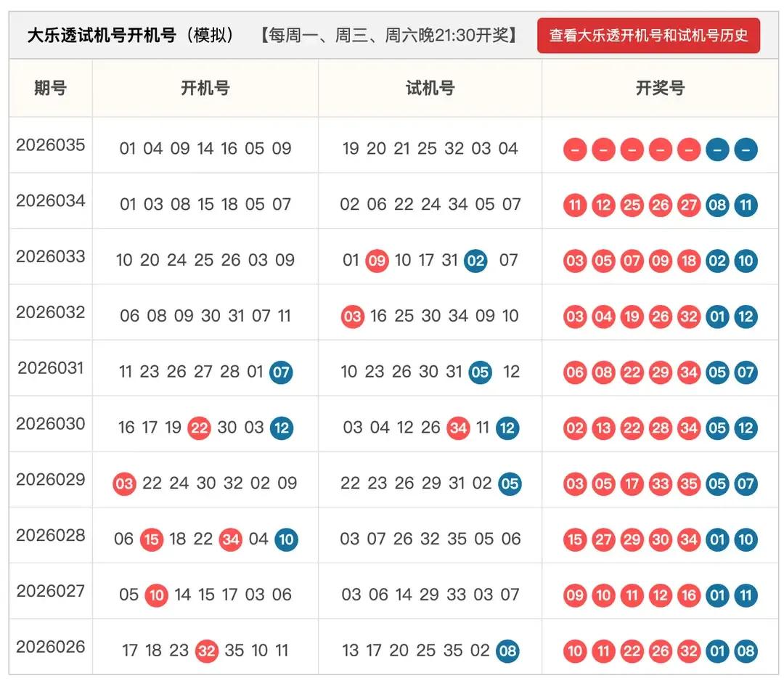Click blue ball 08 in 2026026 试机号

click(507, 651)
